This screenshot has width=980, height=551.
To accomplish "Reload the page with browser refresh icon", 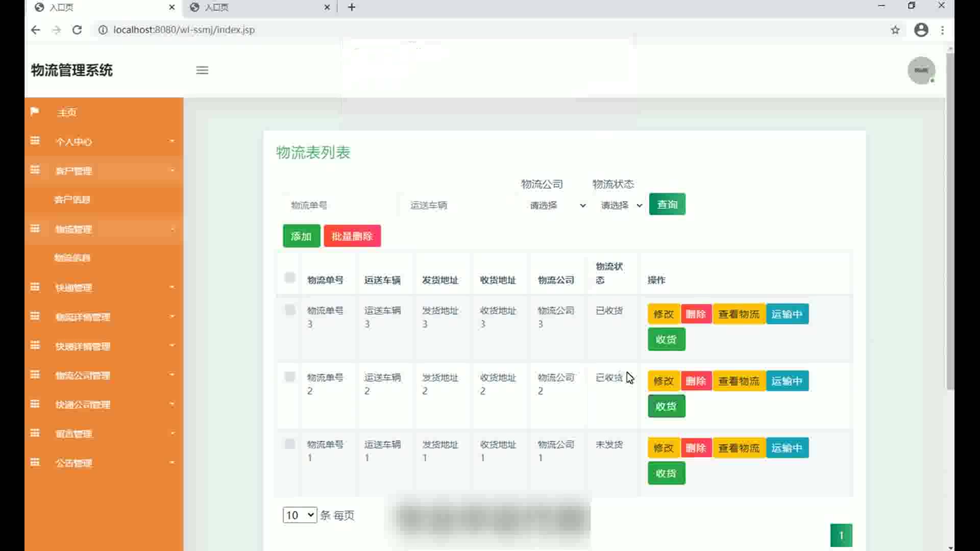I will [x=77, y=30].
